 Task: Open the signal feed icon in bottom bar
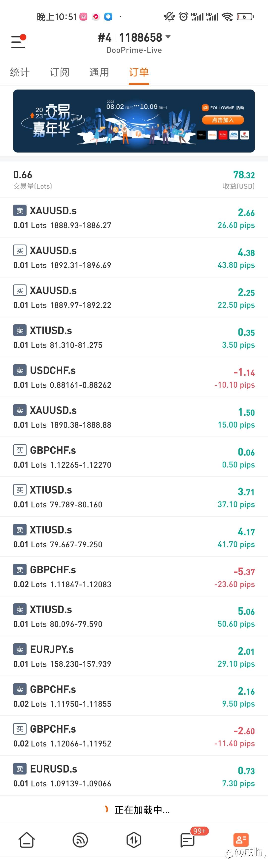coord(80,840)
